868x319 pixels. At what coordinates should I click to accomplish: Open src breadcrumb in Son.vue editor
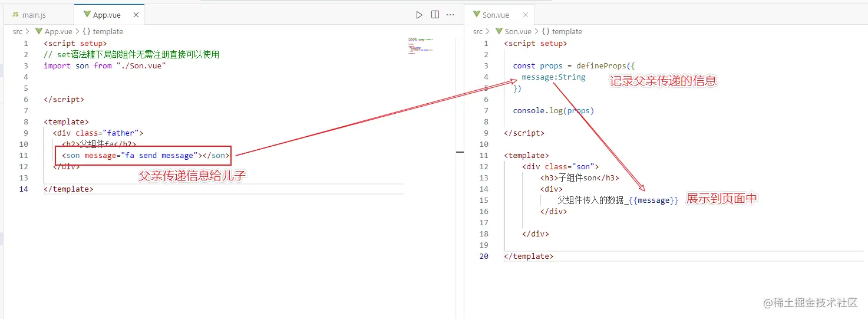tap(478, 32)
